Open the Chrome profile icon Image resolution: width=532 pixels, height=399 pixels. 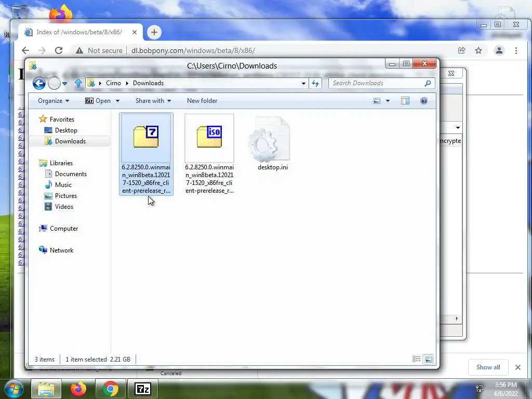click(x=499, y=50)
